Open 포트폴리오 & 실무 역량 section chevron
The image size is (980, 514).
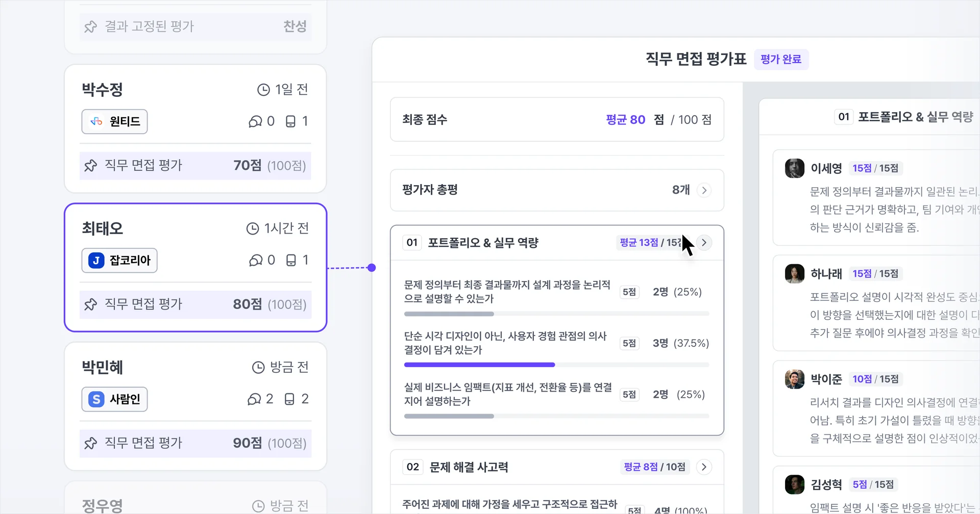[x=704, y=243]
